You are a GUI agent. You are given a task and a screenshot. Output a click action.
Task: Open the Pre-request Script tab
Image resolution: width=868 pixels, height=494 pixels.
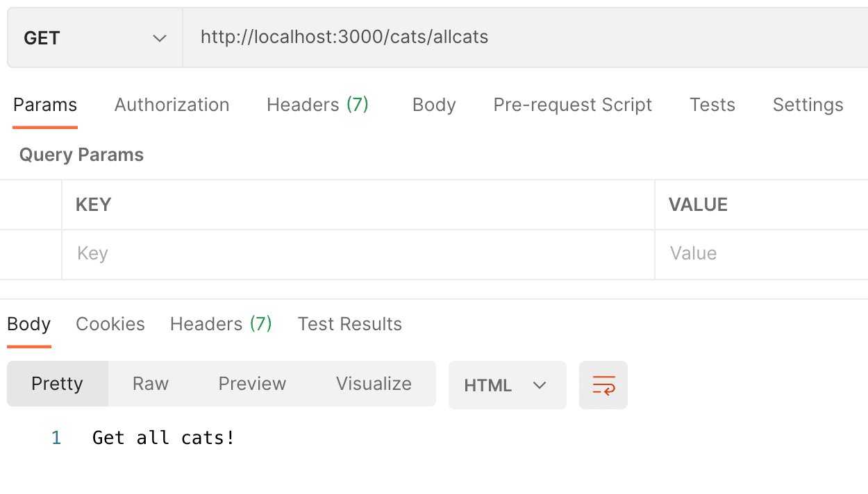coord(573,105)
